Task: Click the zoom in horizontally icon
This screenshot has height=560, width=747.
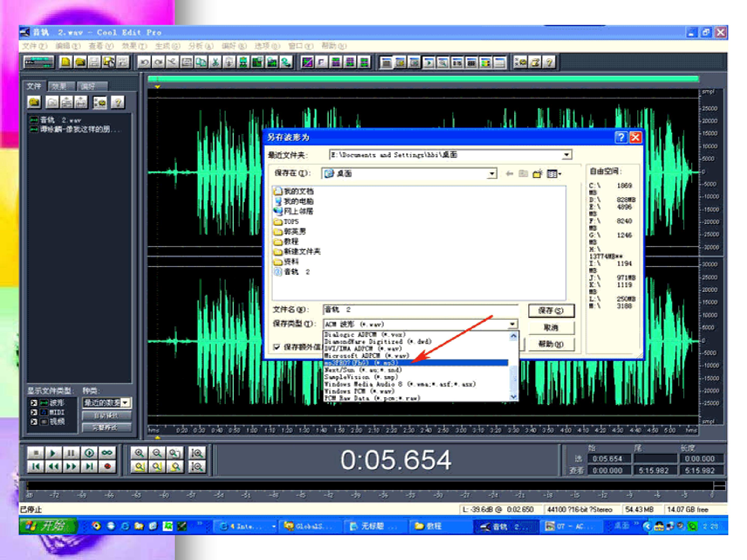Action: 139,453
